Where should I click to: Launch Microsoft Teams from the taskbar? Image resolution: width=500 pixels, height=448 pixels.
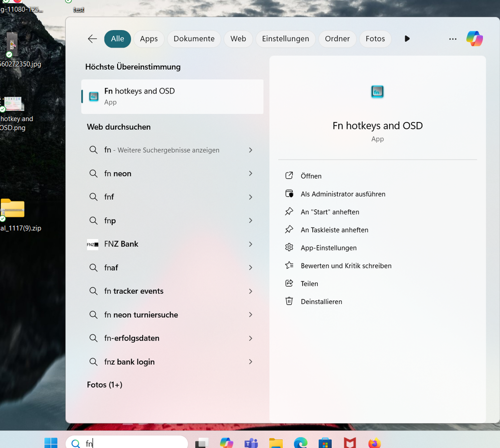click(251, 442)
